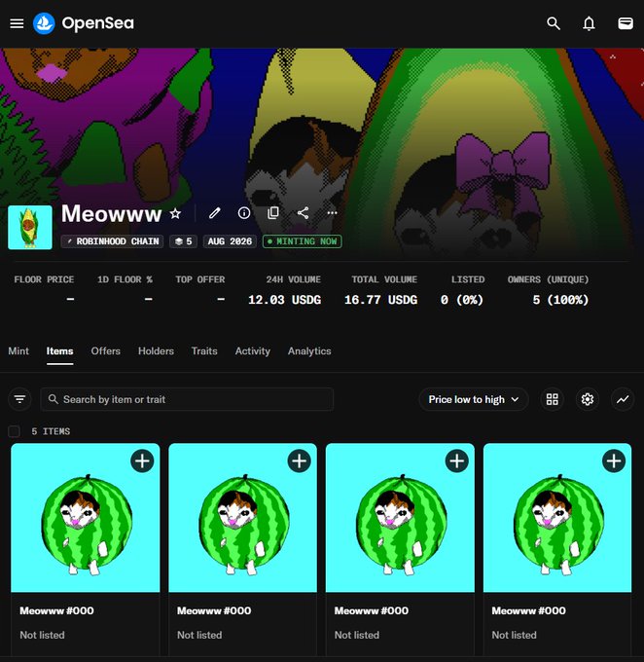Viewport: 644px width, 662px height.
Task: Open the collection info icon
Action: 244,213
